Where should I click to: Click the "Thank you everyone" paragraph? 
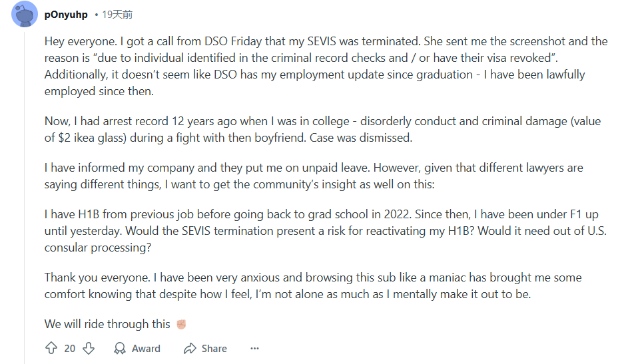click(x=313, y=285)
